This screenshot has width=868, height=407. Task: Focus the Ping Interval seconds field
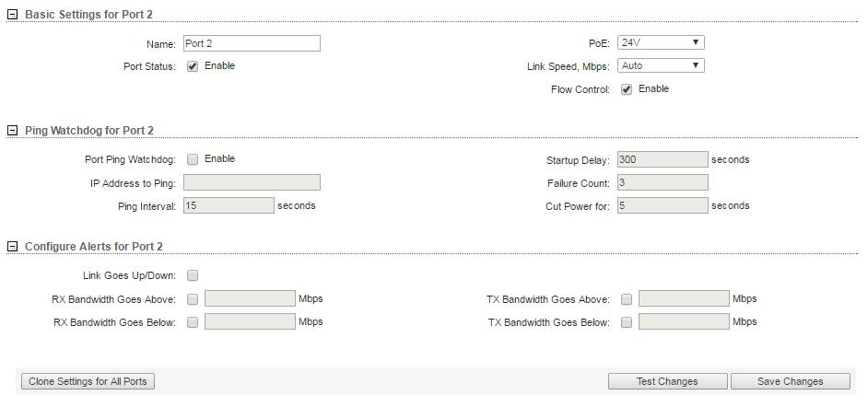pyautogui.click(x=229, y=205)
